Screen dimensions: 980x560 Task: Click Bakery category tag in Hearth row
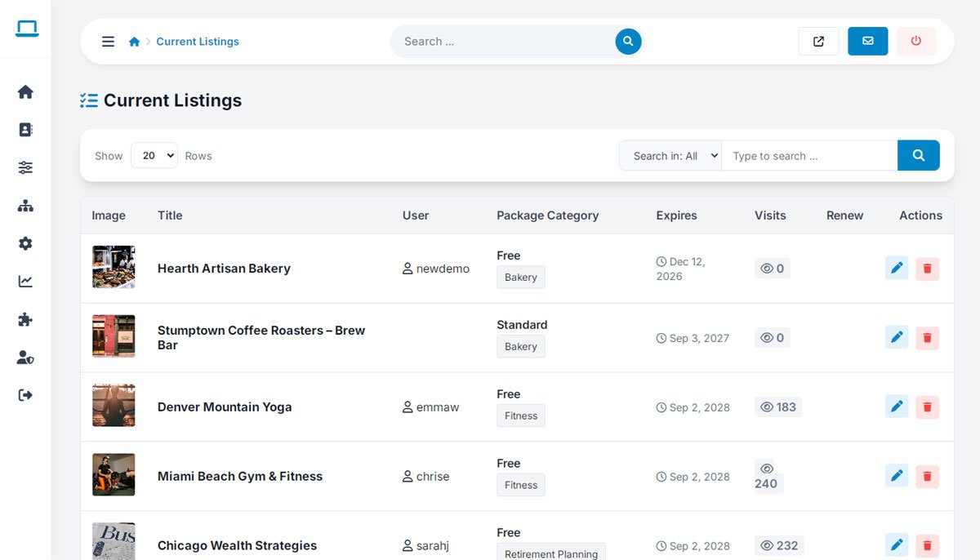coord(521,277)
